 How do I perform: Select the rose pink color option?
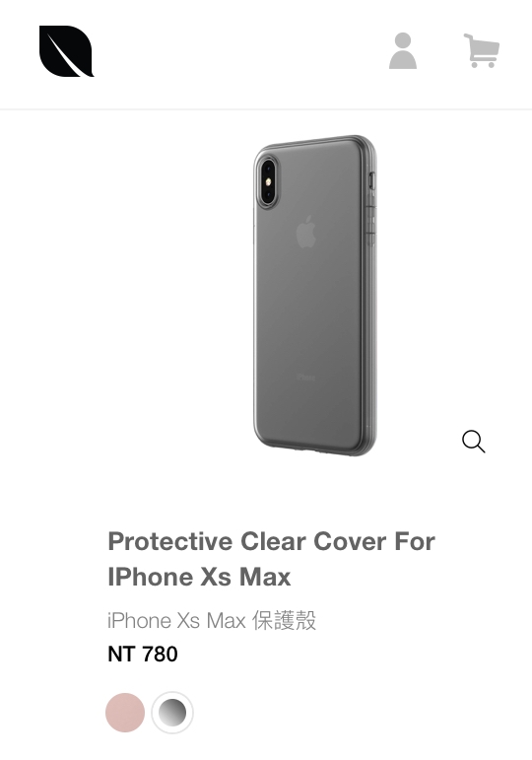click(x=125, y=713)
